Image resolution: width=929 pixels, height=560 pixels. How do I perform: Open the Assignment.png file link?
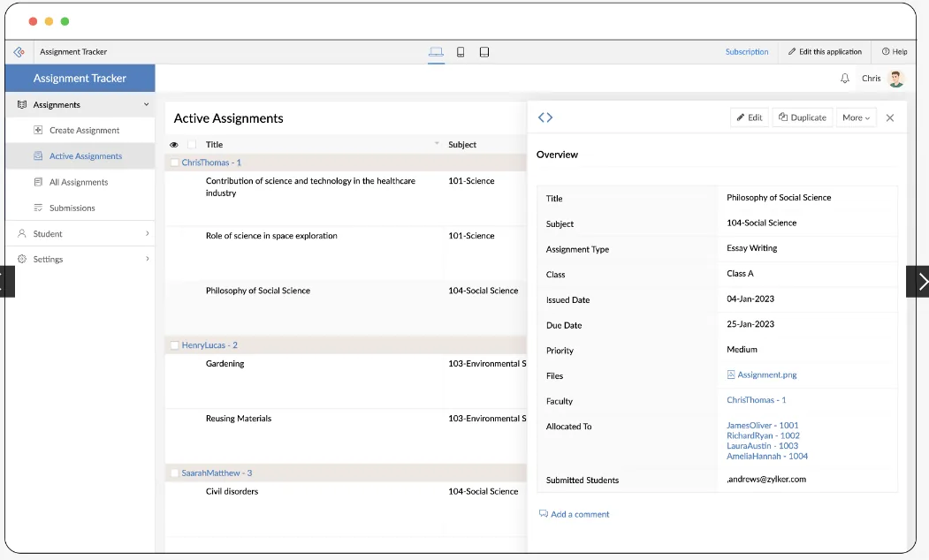[766, 375]
